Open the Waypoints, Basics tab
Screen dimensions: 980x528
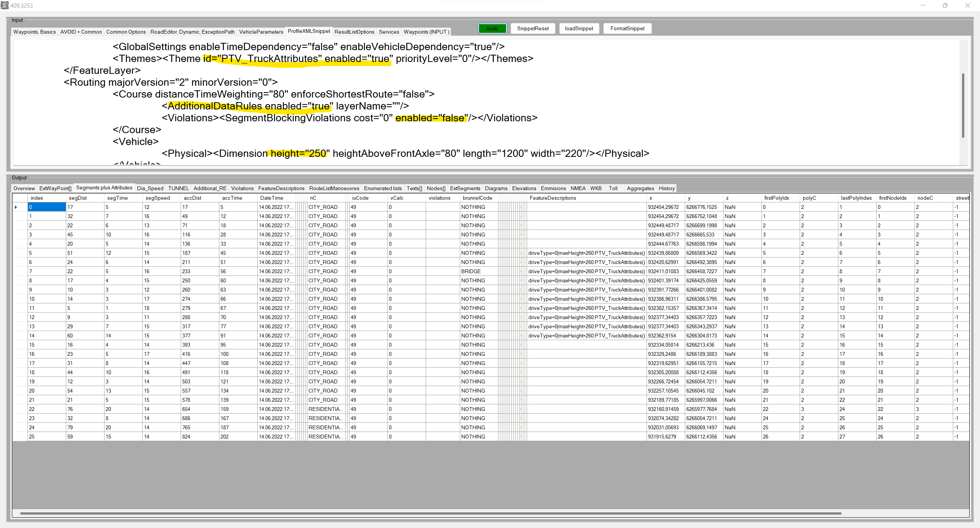click(34, 32)
